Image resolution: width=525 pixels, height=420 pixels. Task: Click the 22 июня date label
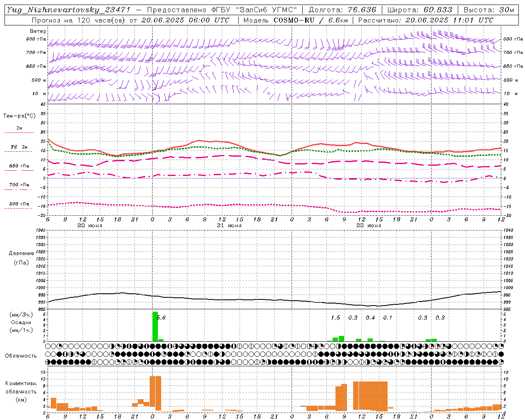(x=369, y=226)
